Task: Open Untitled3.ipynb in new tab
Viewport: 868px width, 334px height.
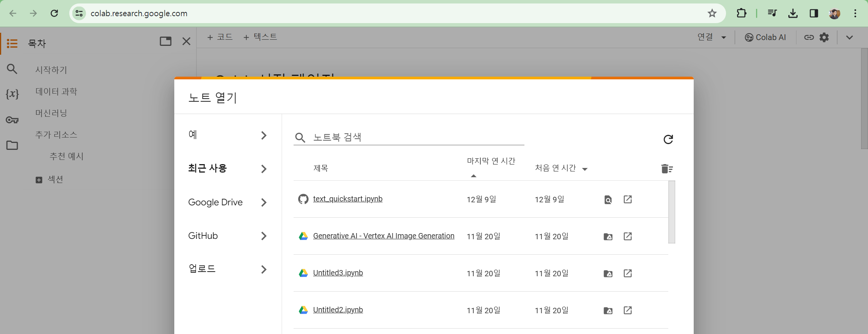Action: tap(628, 273)
